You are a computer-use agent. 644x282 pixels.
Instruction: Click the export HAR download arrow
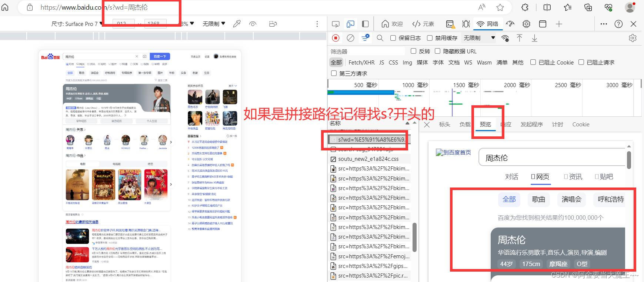[x=534, y=38]
